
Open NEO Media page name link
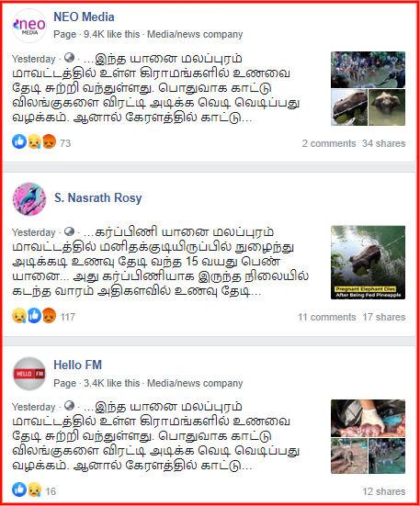pyautogui.click(x=84, y=17)
